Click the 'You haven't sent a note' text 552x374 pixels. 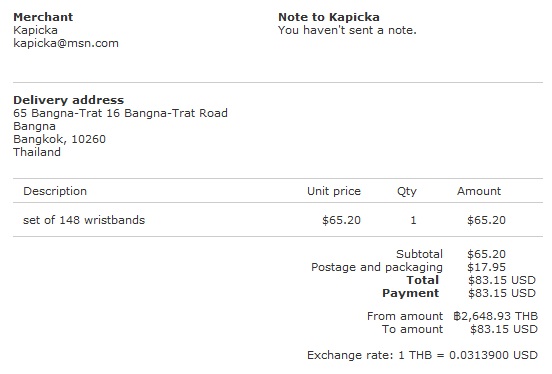(x=347, y=30)
